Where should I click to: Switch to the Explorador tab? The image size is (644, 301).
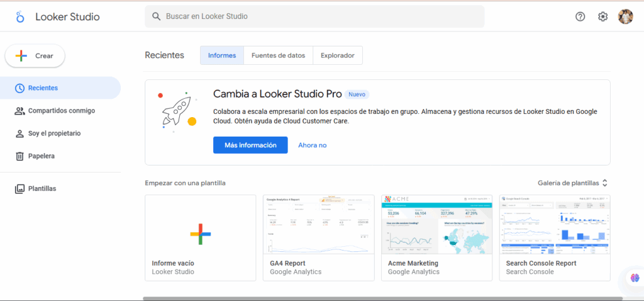pyautogui.click(x=338, y=55)
